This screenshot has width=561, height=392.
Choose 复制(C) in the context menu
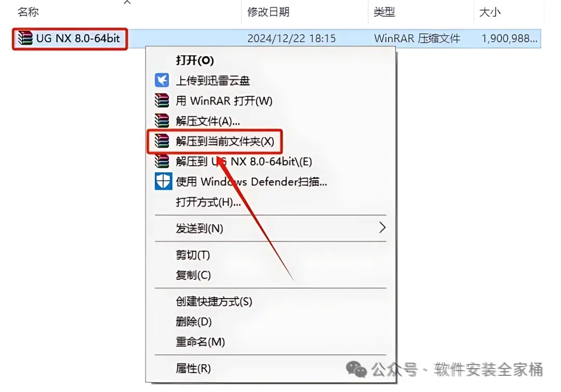[x=193, y=275]
